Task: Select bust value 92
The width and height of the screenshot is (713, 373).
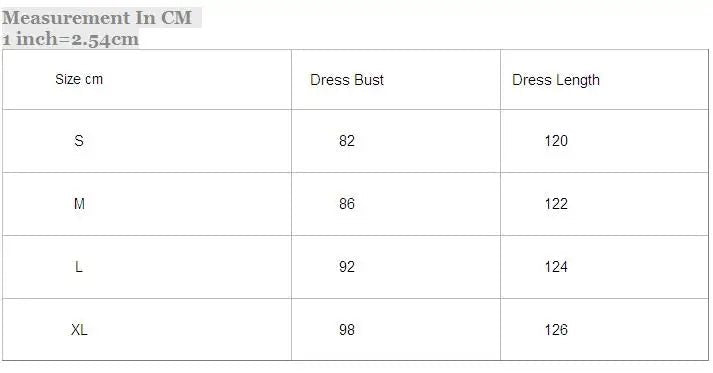Action: coord(346,267)
